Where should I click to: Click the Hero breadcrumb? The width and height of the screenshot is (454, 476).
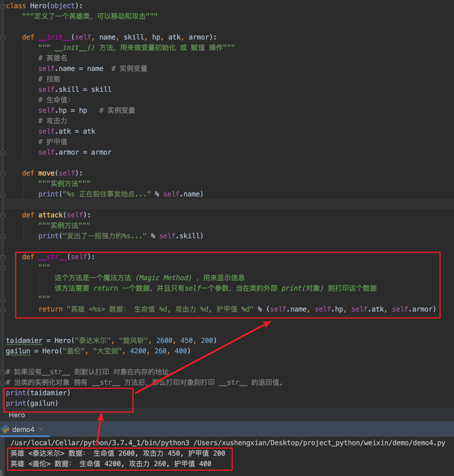[x=17, y=415]
